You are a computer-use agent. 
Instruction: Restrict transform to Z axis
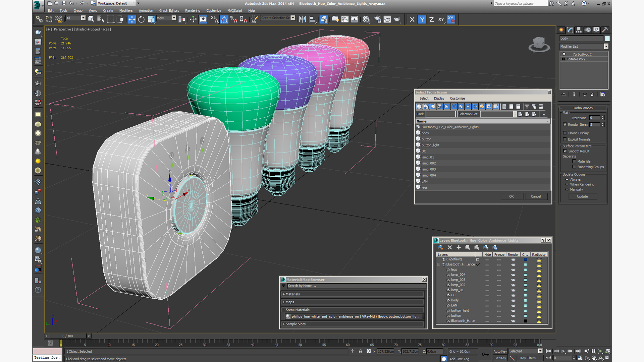pos(431,19)
